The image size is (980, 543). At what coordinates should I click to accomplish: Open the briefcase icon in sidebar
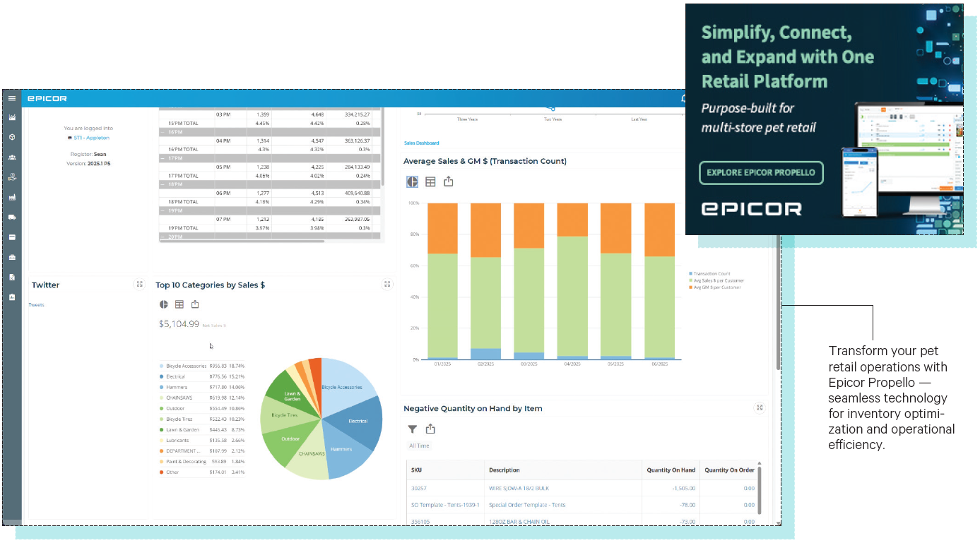coord(12,257)
